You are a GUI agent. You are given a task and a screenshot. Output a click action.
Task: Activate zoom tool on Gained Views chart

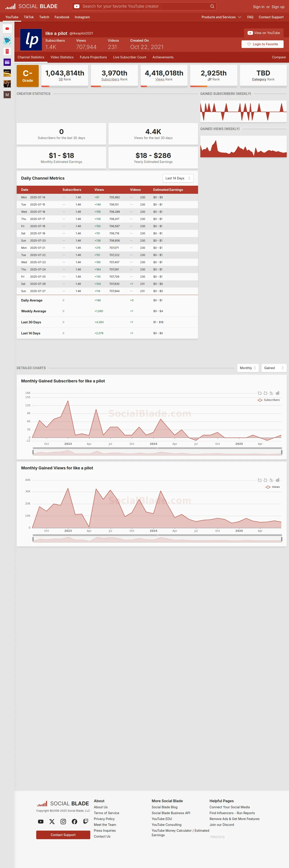pyautogui.click(x=259, y=480)
